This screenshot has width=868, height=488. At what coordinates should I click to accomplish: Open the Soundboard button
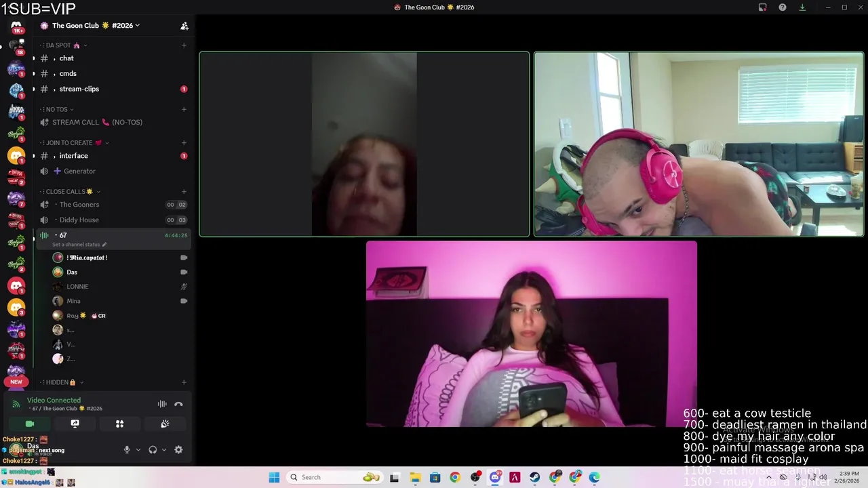click(165, 424)
